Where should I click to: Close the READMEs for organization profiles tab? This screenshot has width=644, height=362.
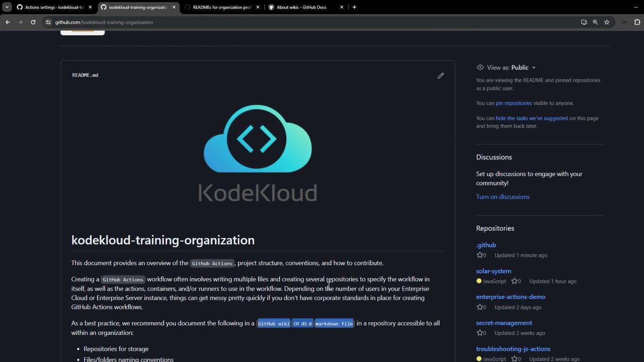[x=258, y=7]
